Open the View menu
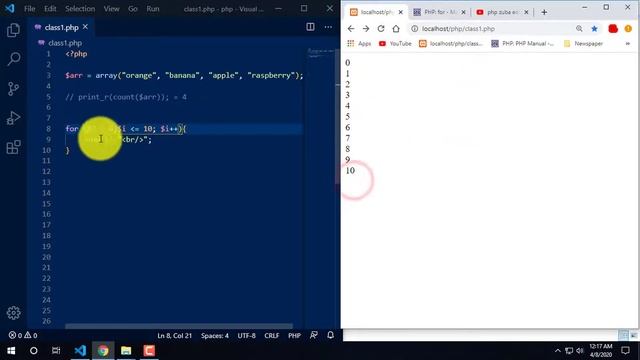This screenshot has height=360, width=640. point(111,9)
